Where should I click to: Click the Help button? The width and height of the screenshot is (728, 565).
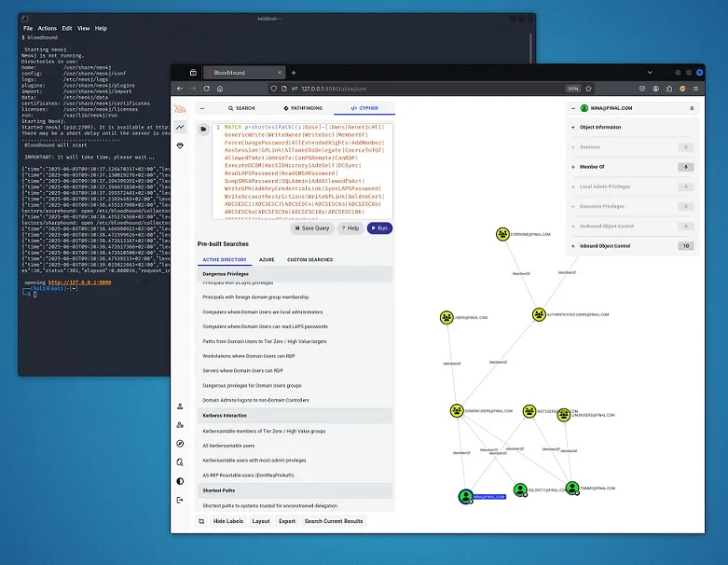coord(350,227)
